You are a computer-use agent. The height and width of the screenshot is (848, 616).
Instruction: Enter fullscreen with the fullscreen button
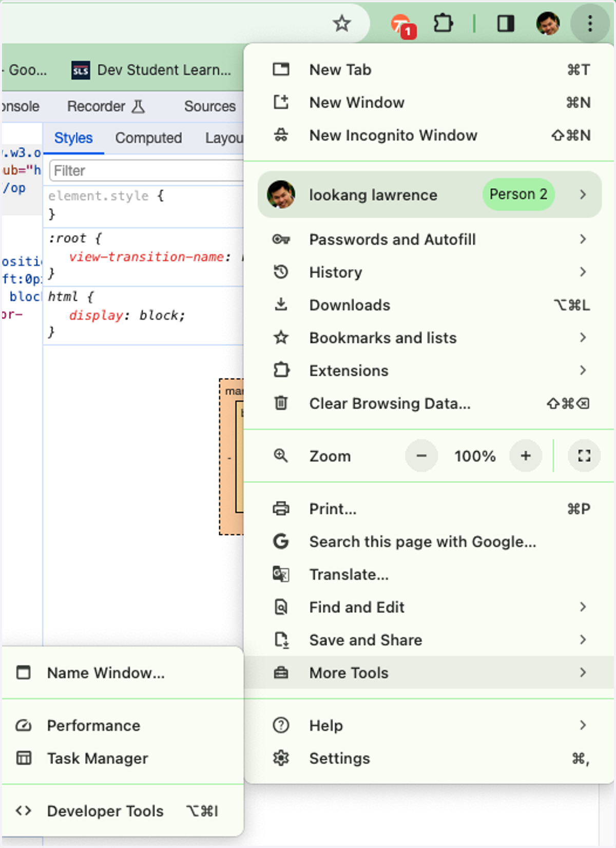click(584, 456)
